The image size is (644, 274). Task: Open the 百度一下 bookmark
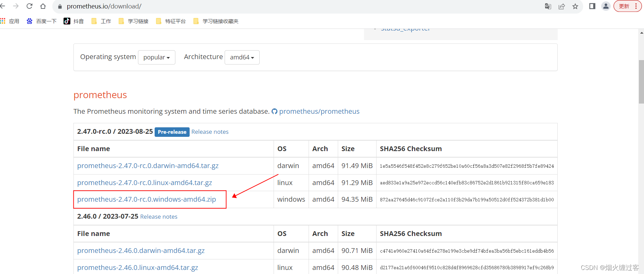(41, 21)
